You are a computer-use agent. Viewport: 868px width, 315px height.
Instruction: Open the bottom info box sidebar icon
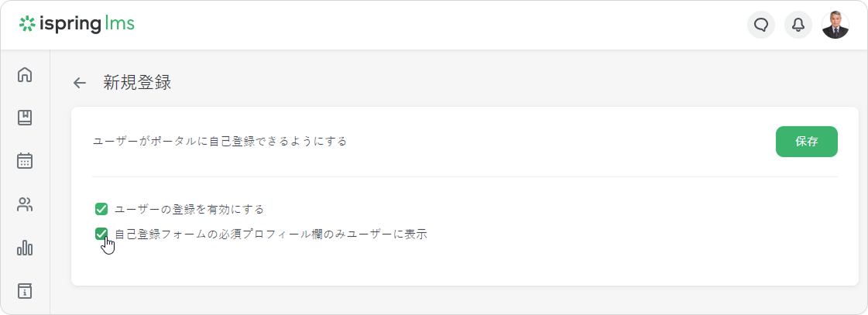click(25, 291)
